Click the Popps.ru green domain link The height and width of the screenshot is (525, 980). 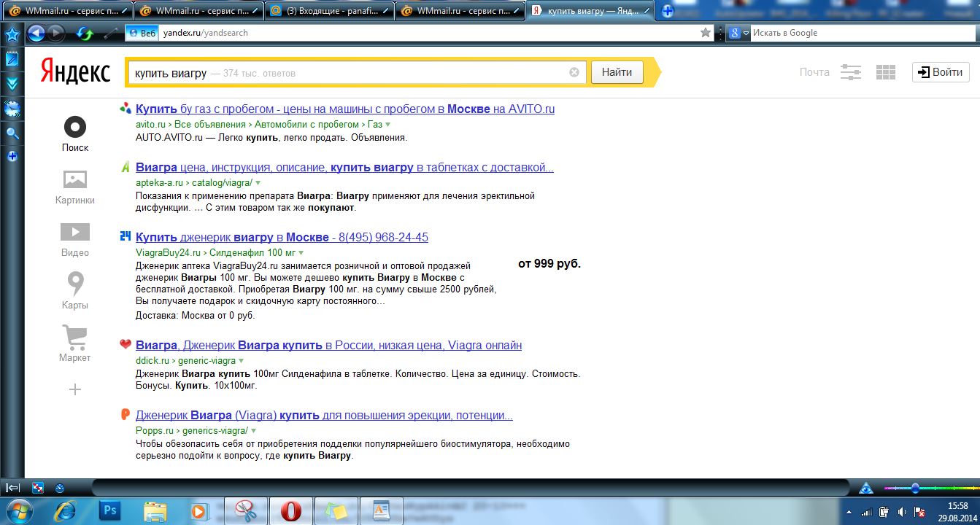click(154, 431)
